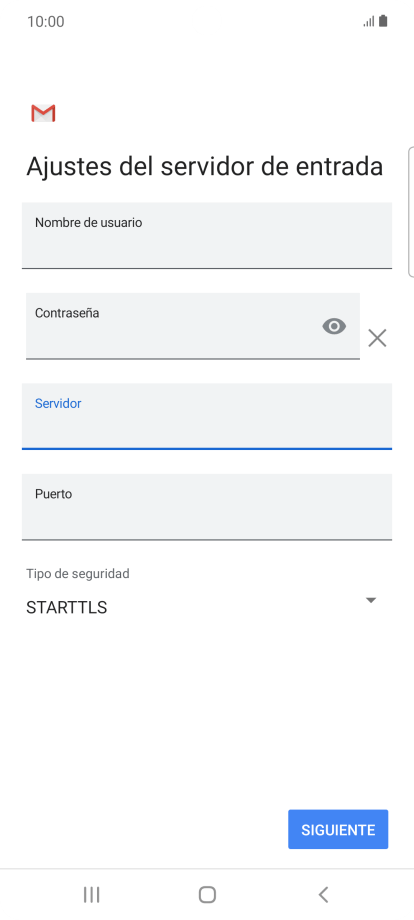
Task: Clear the Contraseña field with X icon
Action: pos(377,338)
